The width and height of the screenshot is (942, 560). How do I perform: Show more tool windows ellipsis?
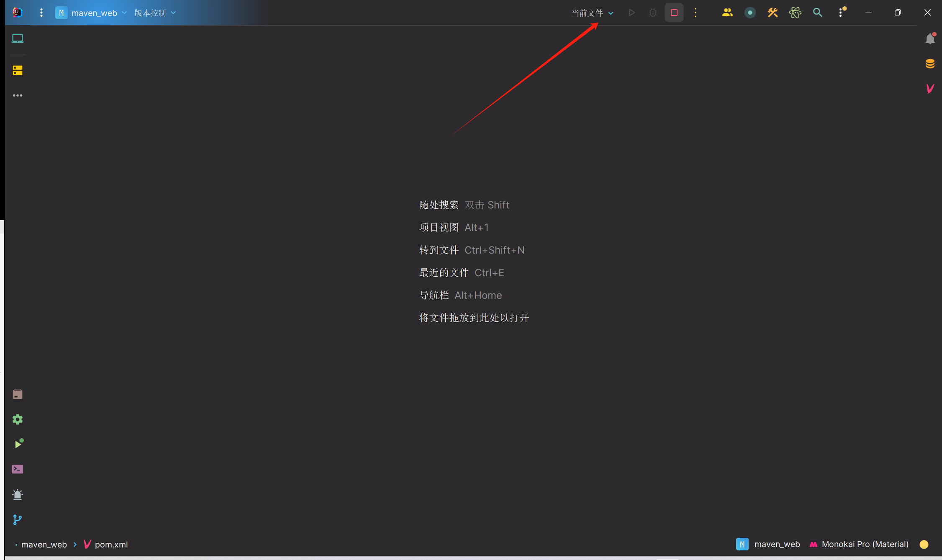pyautogui.click(x=18, y=95)
